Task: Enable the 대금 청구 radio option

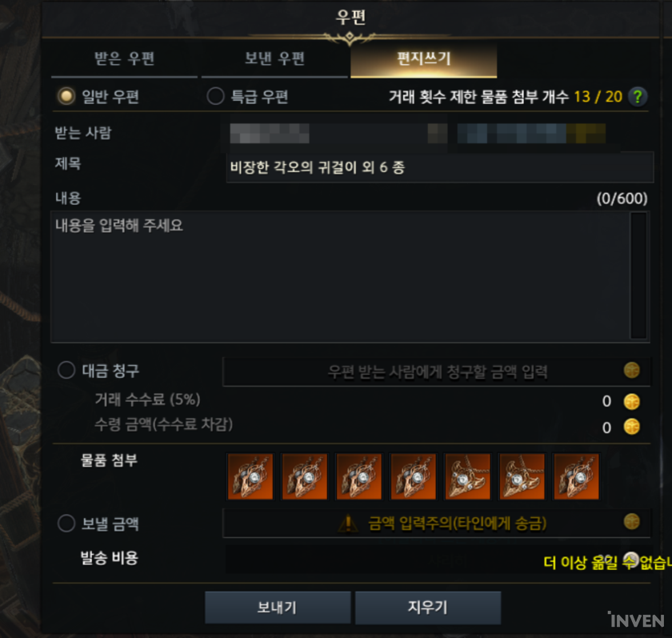Action: 66,370
